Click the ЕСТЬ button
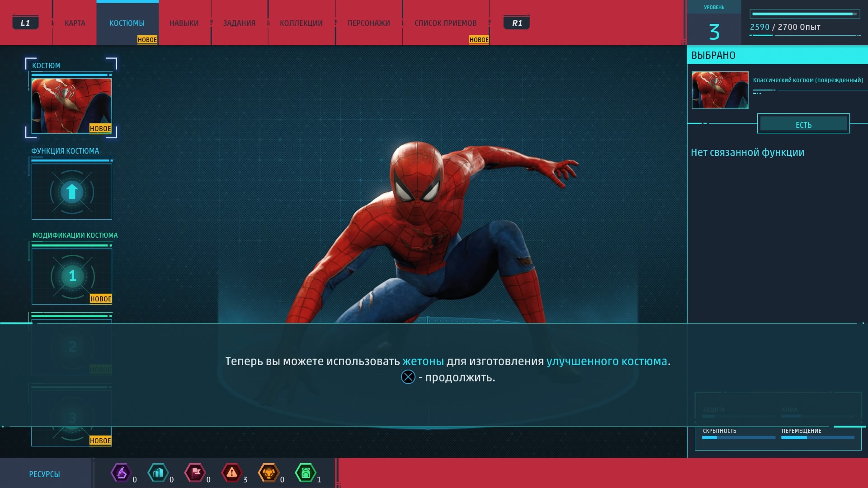 tap(803, 124)
